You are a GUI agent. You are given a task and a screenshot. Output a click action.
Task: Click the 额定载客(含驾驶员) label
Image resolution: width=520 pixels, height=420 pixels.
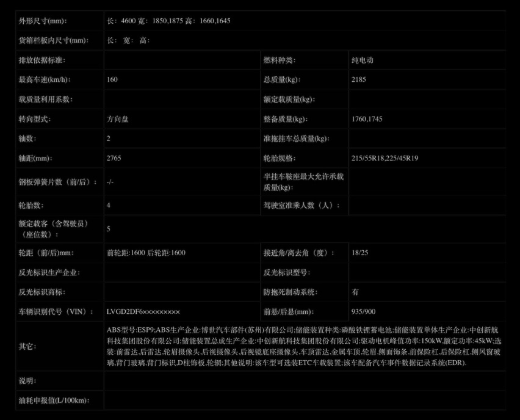[x=53, y=229]
